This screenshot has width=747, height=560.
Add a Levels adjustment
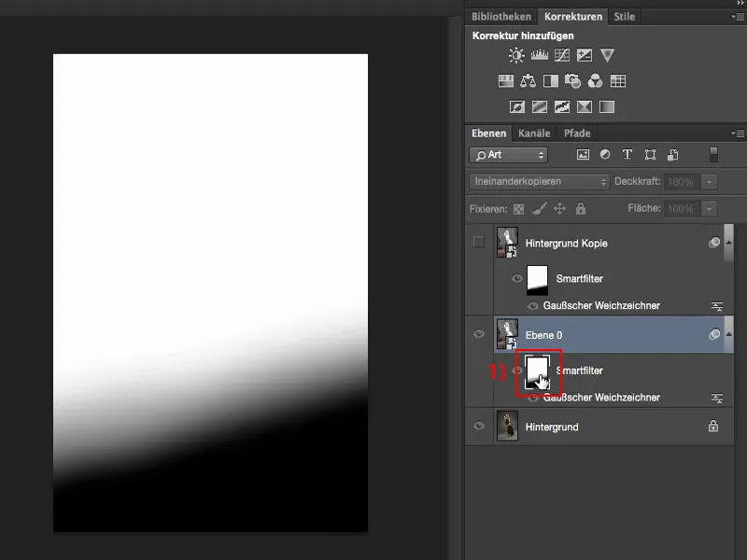tap(540, 55)
